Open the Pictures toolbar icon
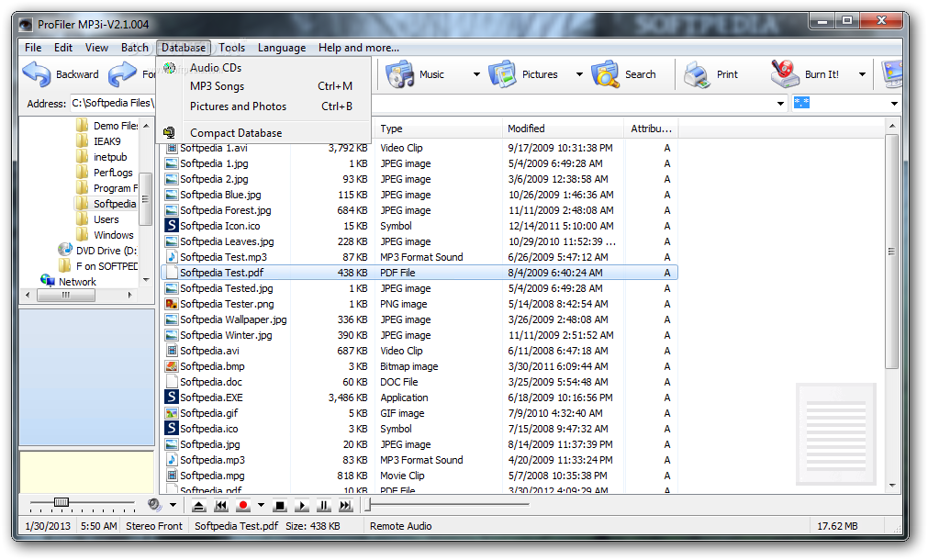The image size is (928, 560). click(502, 74)
